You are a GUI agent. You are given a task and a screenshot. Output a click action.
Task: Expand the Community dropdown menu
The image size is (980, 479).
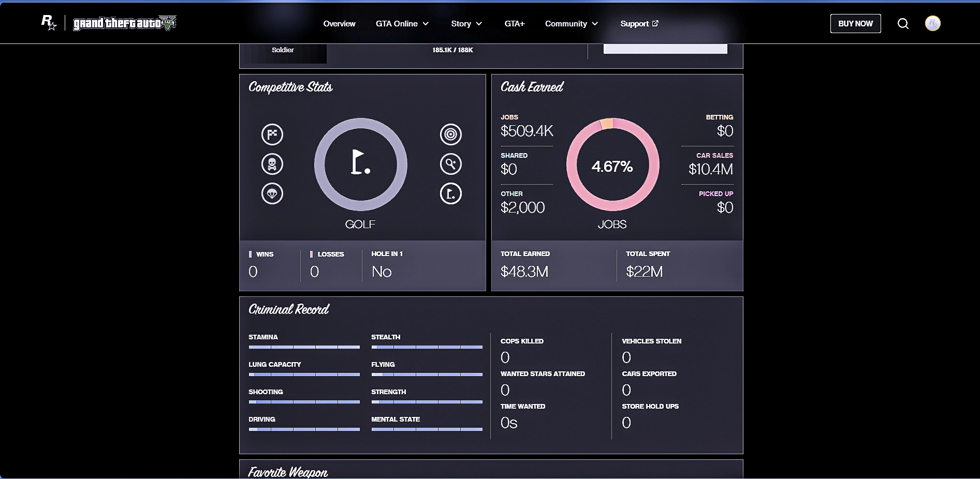571,24
